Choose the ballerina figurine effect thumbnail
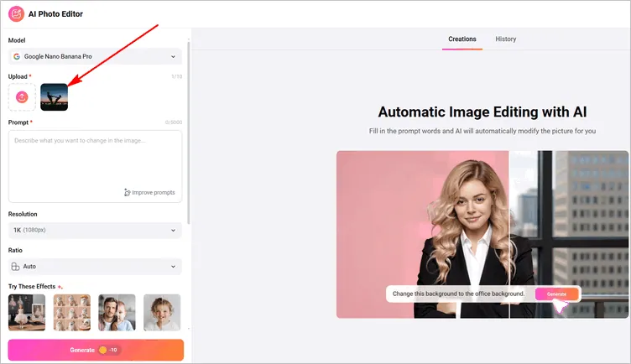 tap(27, 313)
